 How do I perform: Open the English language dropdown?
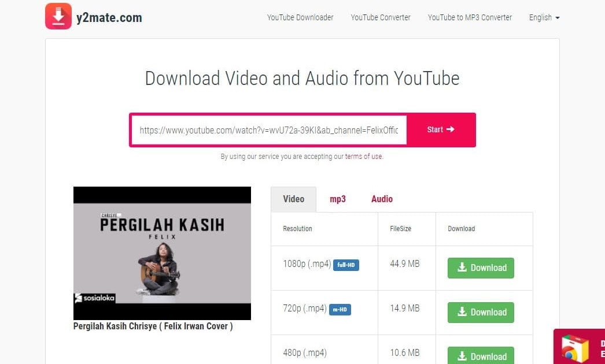(544, 17)
